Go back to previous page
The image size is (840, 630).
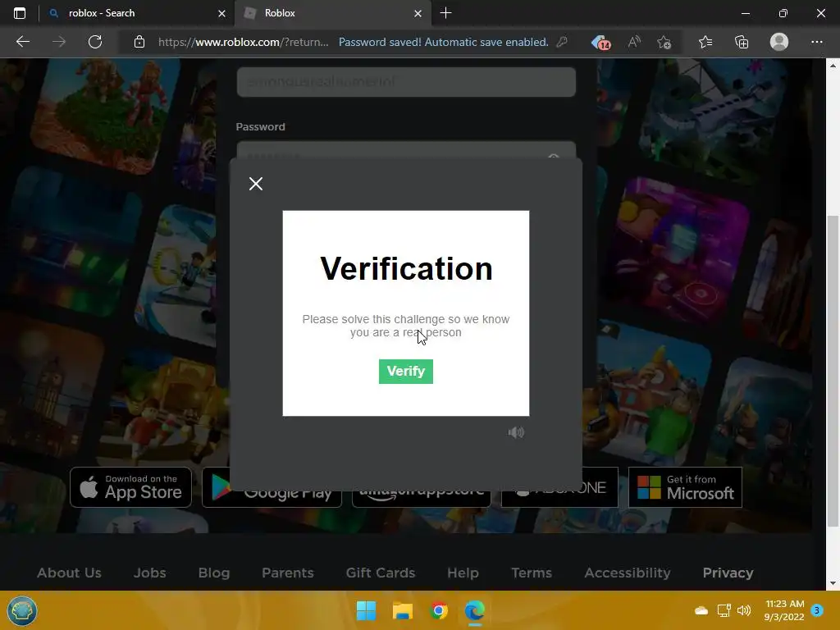[x=22, y=42]
